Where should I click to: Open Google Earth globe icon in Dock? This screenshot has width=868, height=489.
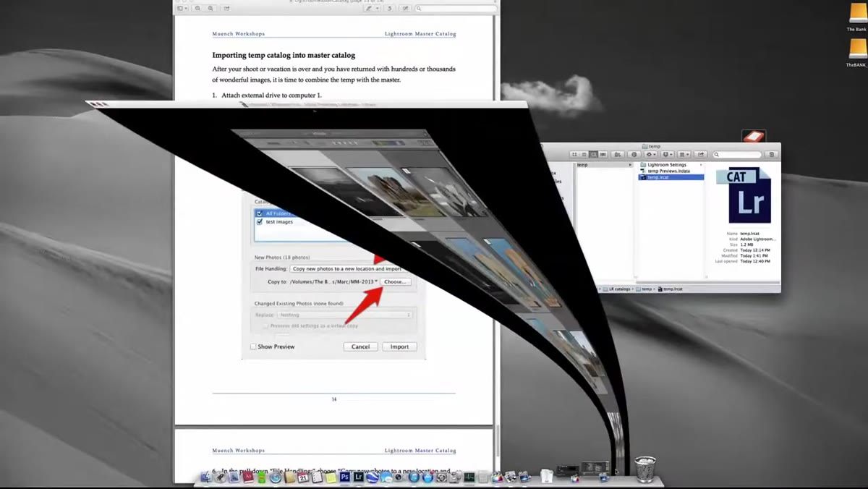coord(372,477)
